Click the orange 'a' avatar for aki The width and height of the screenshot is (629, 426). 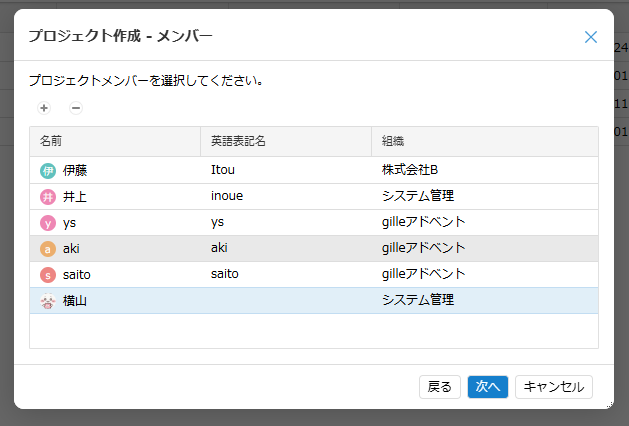48,249
